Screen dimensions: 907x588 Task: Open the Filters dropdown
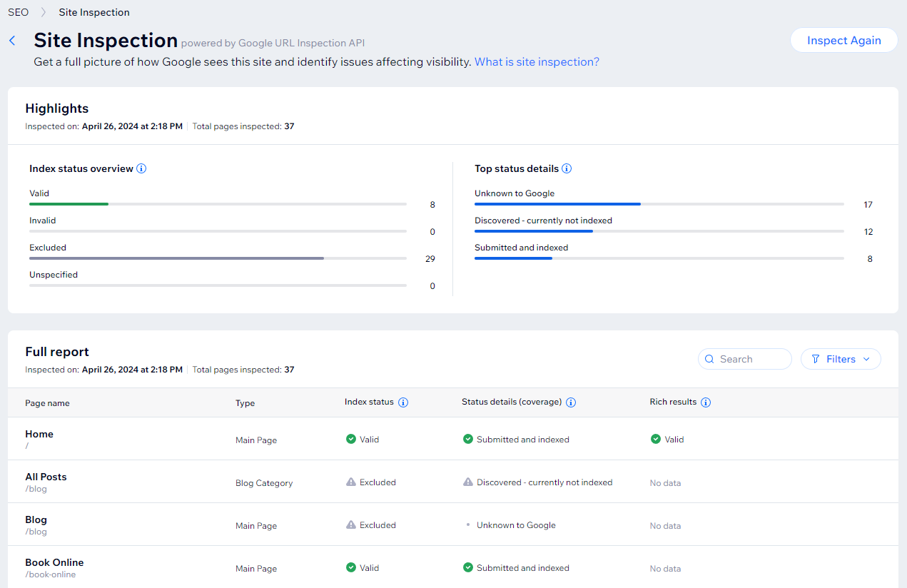tap(841, 359)
